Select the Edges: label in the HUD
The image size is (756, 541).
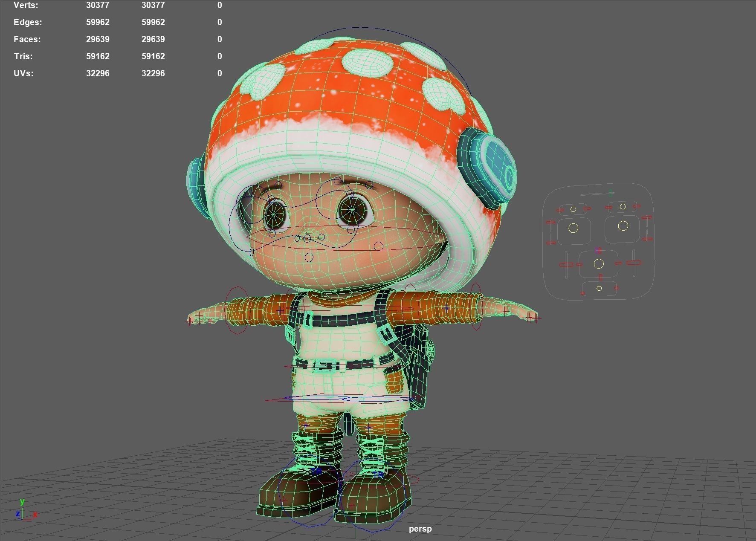click(28, 22)
